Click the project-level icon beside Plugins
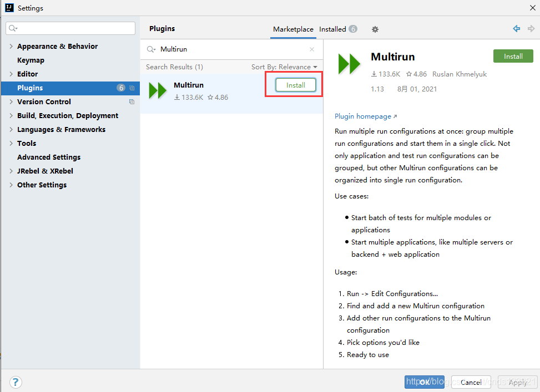Screen dimensions: 540x392 coord(132,88)
